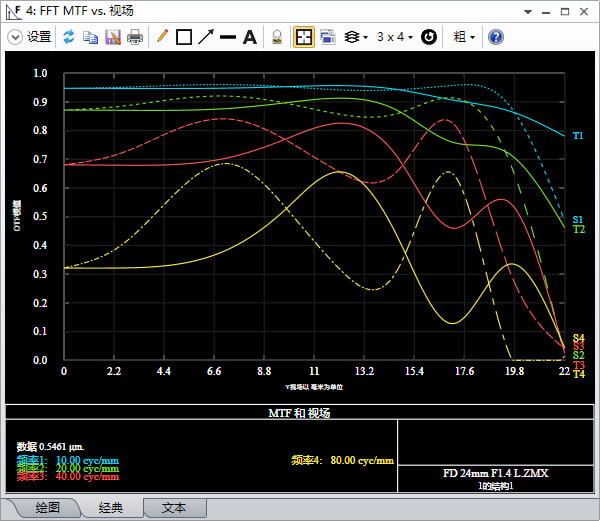Image resolution: width=600 pixels, height=521 pixels.
Task: Maximize the FFT MTF window
Action: 565,12
